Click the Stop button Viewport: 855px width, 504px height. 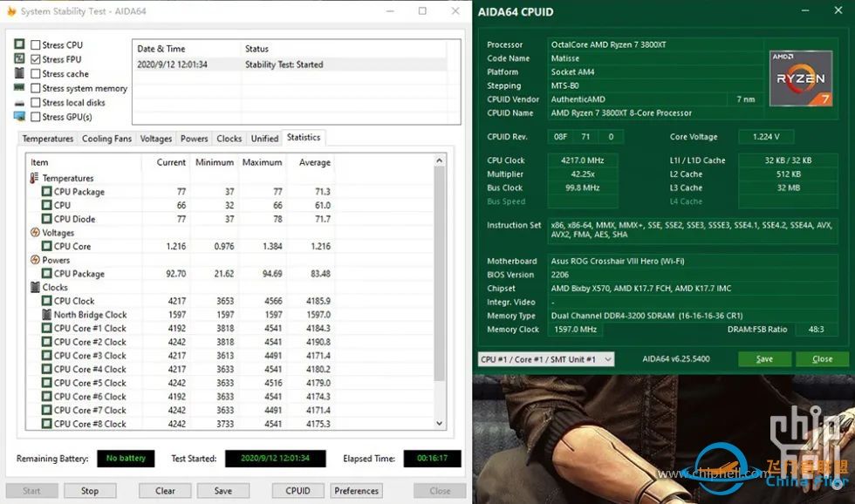[x=90, y=490]
